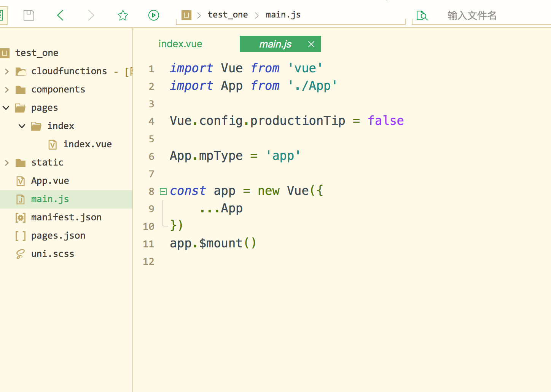The image size is (551, 392).
Task: Click the manifest.json gear file icon
Action: (21, 218)
